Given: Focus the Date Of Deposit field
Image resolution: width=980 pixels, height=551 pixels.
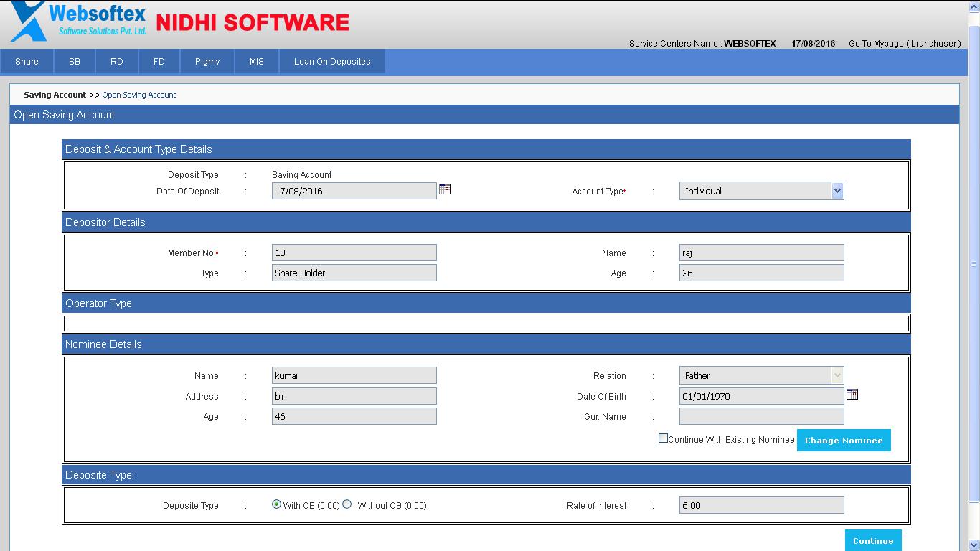Looking at the screenshot, I should click(x=354, y=191).
